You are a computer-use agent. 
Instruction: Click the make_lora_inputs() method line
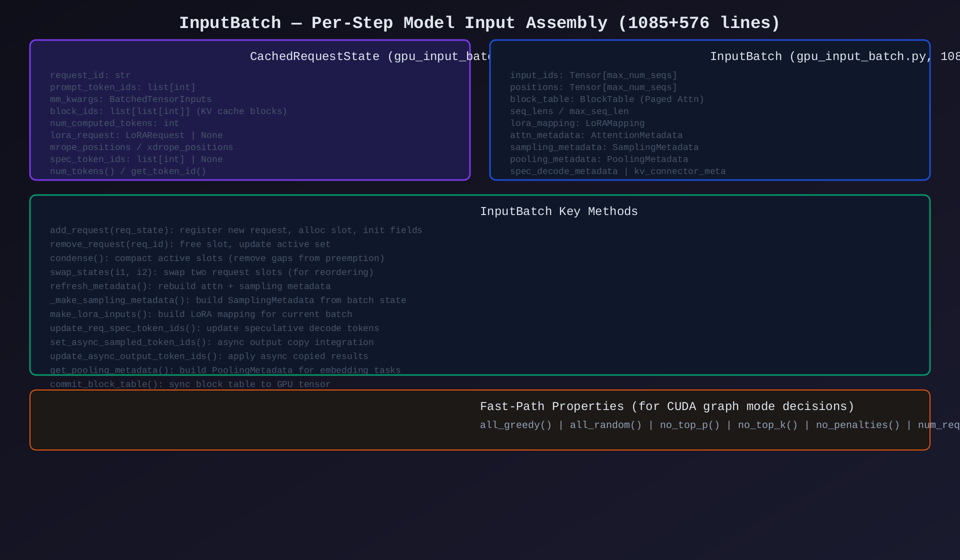tap(201, 314)
